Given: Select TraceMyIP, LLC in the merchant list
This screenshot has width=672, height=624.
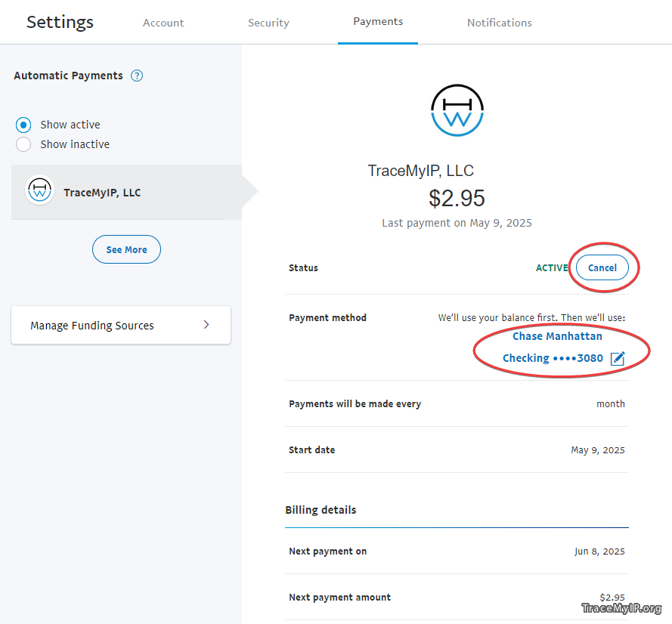Looking at the screenshot, I should click(126, 192).
